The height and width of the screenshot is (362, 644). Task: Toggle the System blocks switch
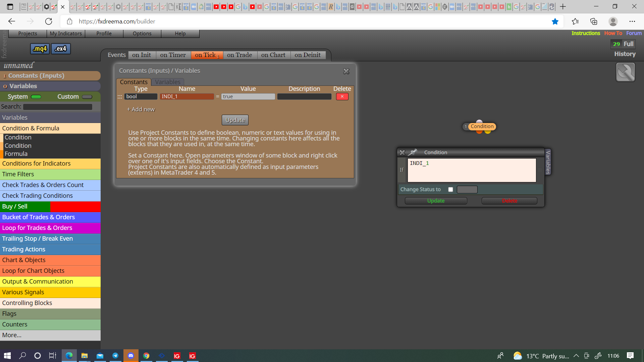click(36, 97)
